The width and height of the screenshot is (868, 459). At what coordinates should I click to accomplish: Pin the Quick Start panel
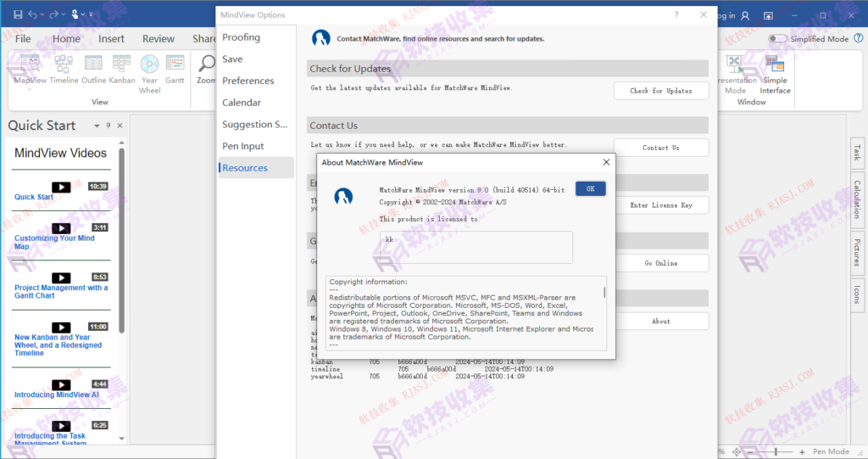tap(108, 126)
